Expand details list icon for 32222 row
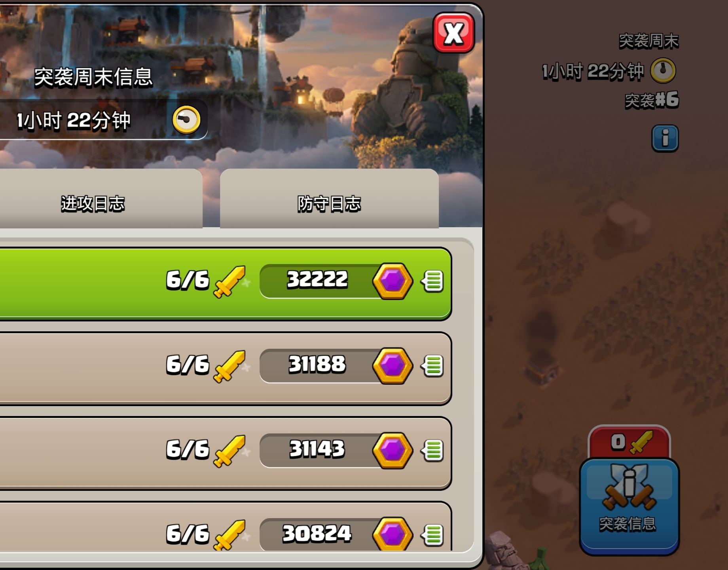This screenshot has height=570, width=728. pyautogui.click(x=432, y=281)
